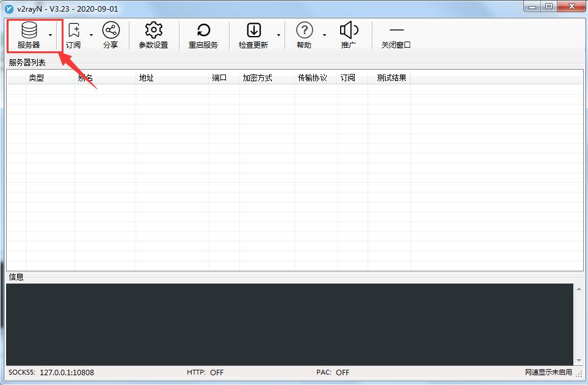Sort by 别名 column header
This screenshot has height=385, width=588.
[x=106, y=78]
